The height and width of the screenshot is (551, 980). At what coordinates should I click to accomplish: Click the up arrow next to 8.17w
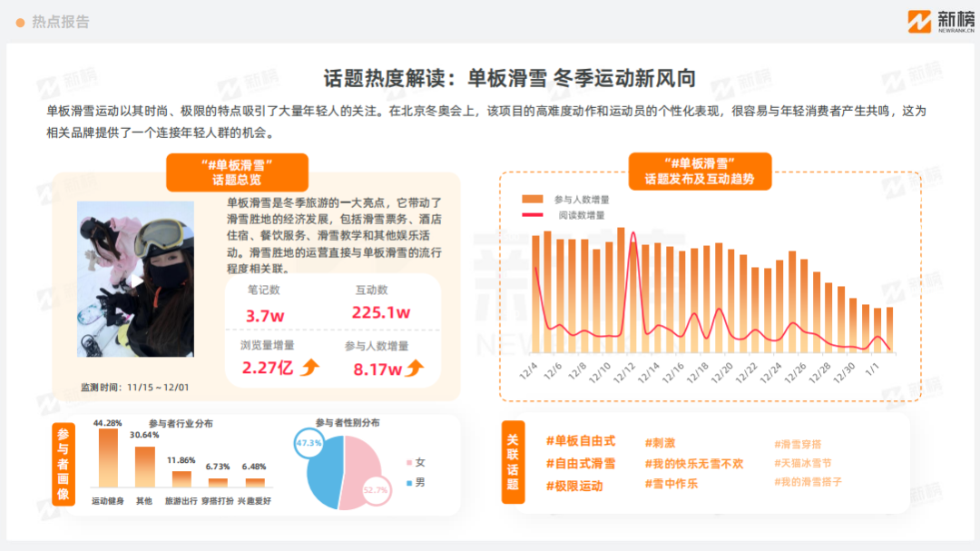416,368
